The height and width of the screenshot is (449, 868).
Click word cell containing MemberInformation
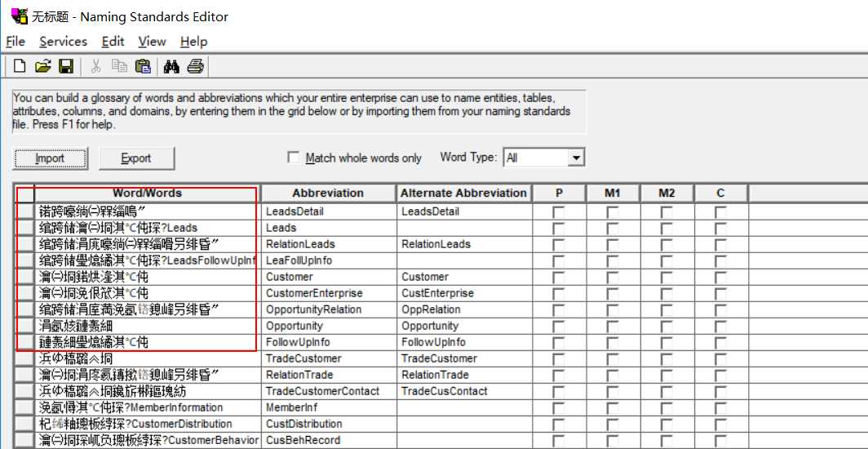[147, 408]
